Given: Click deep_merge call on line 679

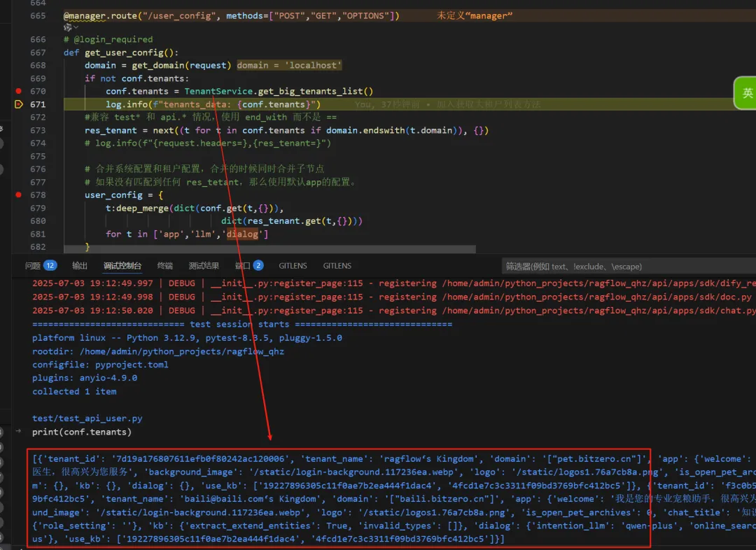Looking at the screenshot, I should point(142,209).
